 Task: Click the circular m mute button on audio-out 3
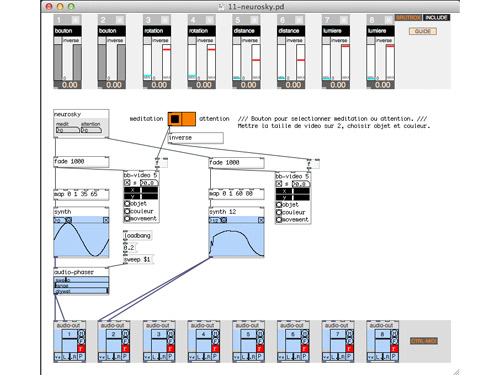(171, 333)
